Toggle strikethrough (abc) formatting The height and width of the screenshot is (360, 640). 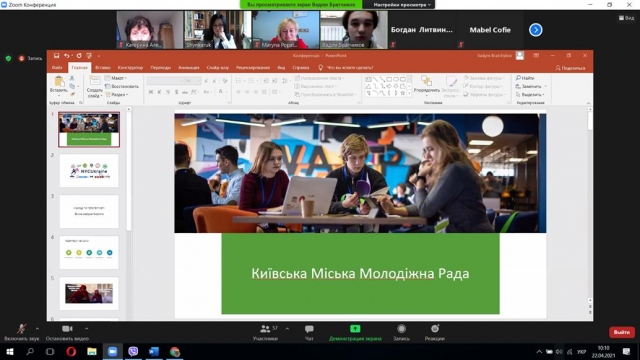pos(185,92)
